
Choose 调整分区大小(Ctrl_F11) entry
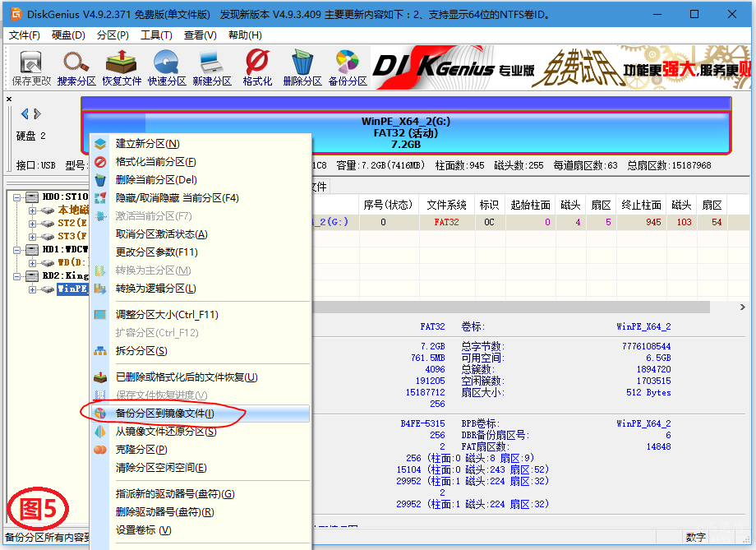pos(200,315)
